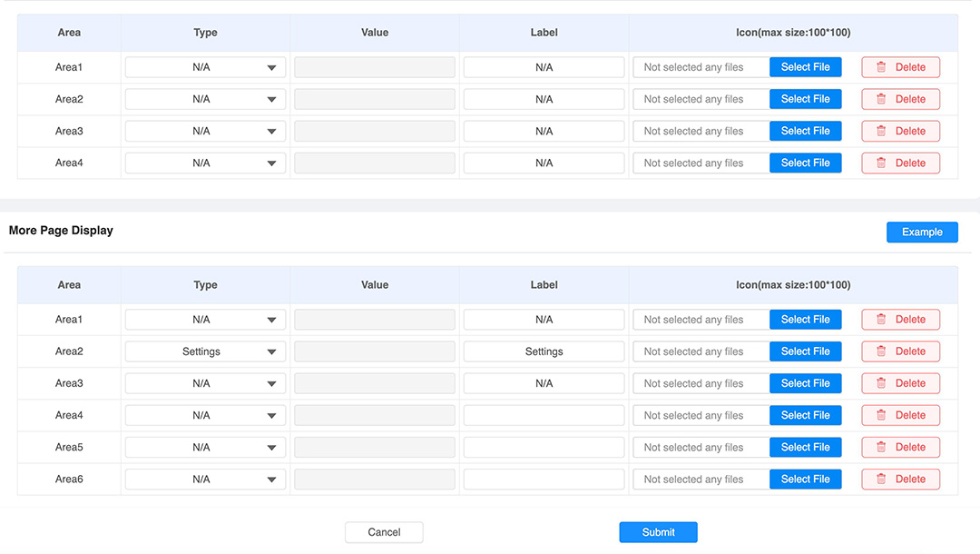This screenshot has width=980, height=554.
Task: Open Area4 Type dropdown in More Page Display
Action: pyautogui.click(x=205, y=415)
